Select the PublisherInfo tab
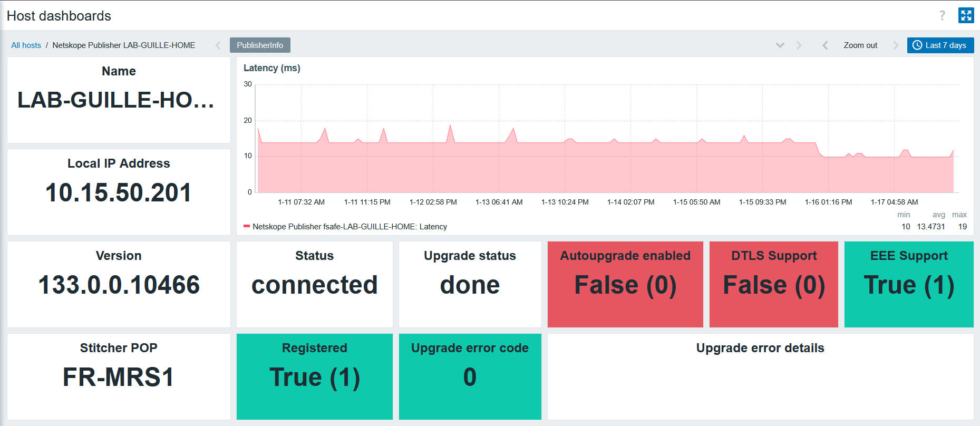Screen dimensions: 980x426 (x=260, y=45)
